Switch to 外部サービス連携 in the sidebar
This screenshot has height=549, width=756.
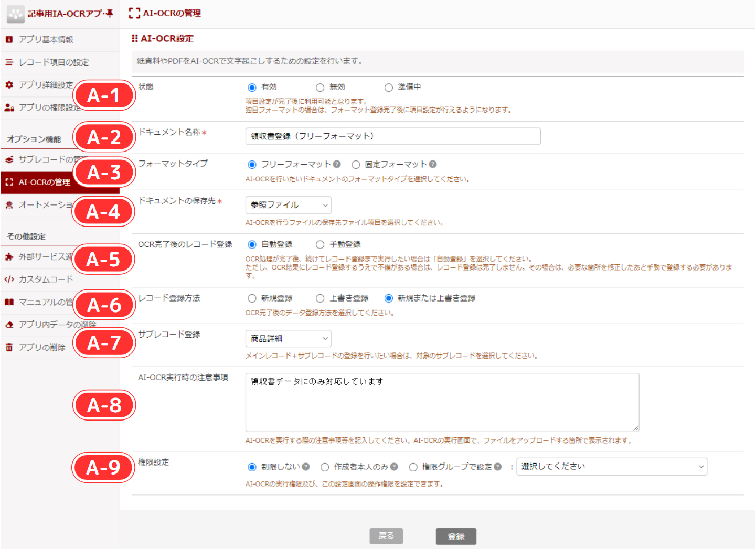(x=9, y=257)
